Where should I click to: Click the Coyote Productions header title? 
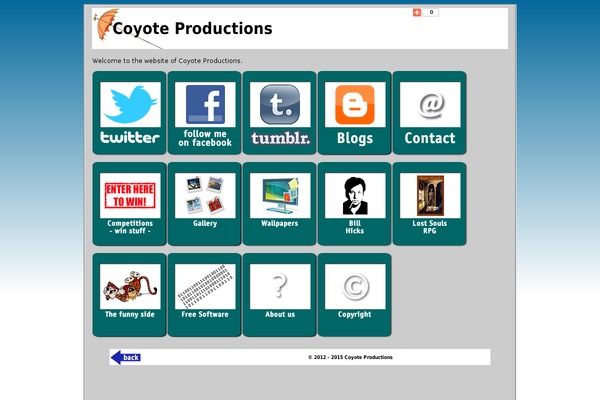[192, 29]
